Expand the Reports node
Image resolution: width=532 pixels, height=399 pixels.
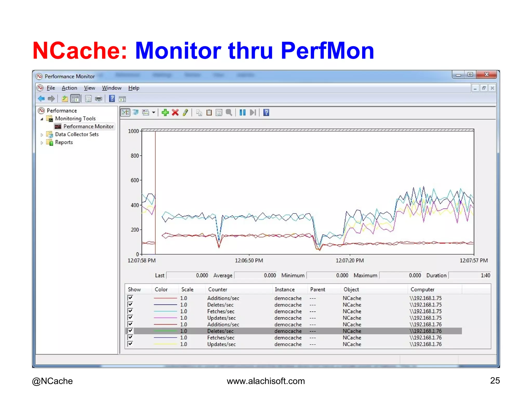click(42, 143)
